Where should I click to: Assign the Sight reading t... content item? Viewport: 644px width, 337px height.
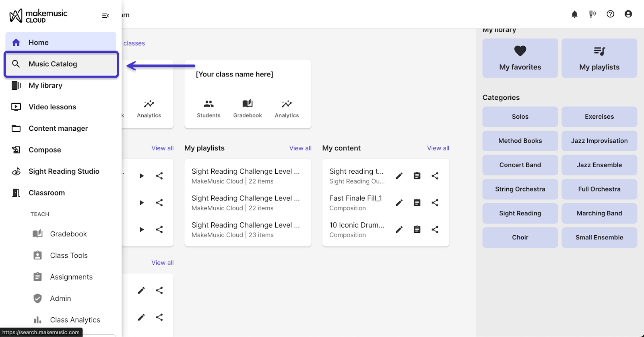click(417, 176)
